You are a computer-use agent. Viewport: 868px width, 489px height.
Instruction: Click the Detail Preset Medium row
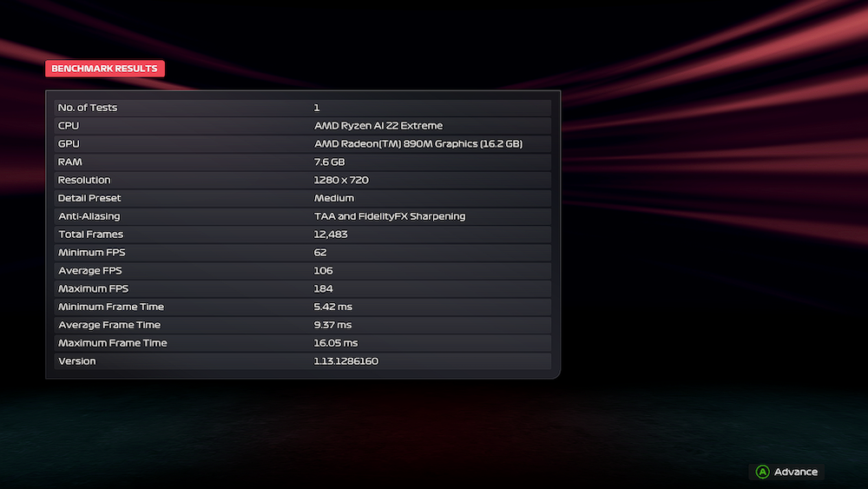[x=302, y=198]
